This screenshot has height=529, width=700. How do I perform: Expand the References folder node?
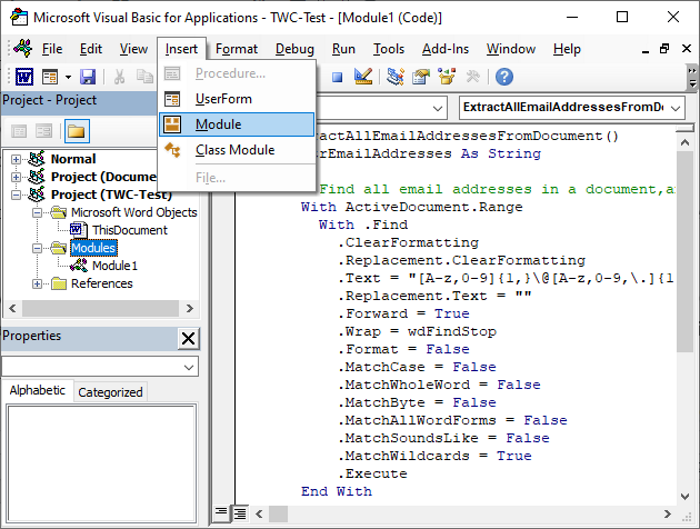[x=37, y=284]
